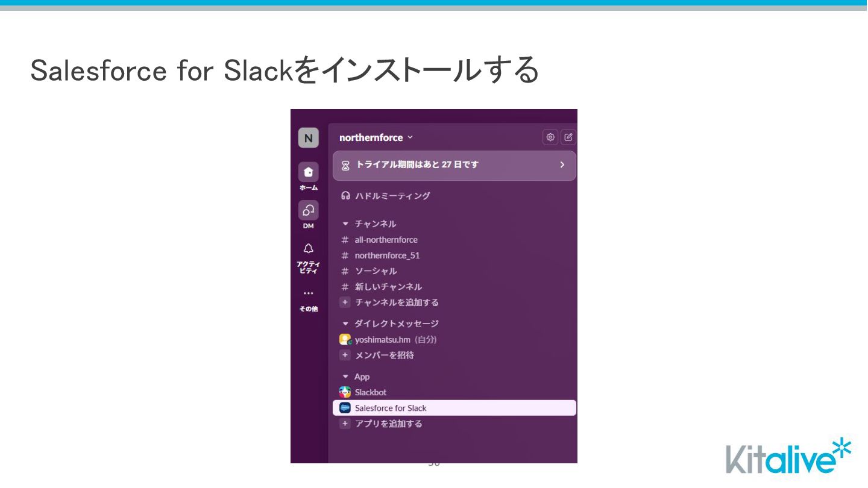Click チャンネルを追加する link
This screenshot has width=868, height=488.
point(397,302)
